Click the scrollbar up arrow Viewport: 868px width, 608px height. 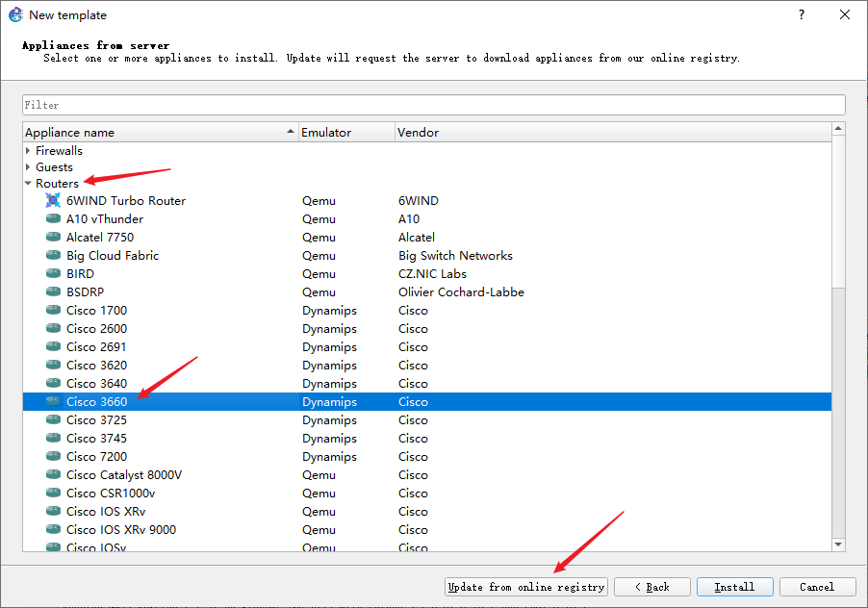(x=838, y=128)
